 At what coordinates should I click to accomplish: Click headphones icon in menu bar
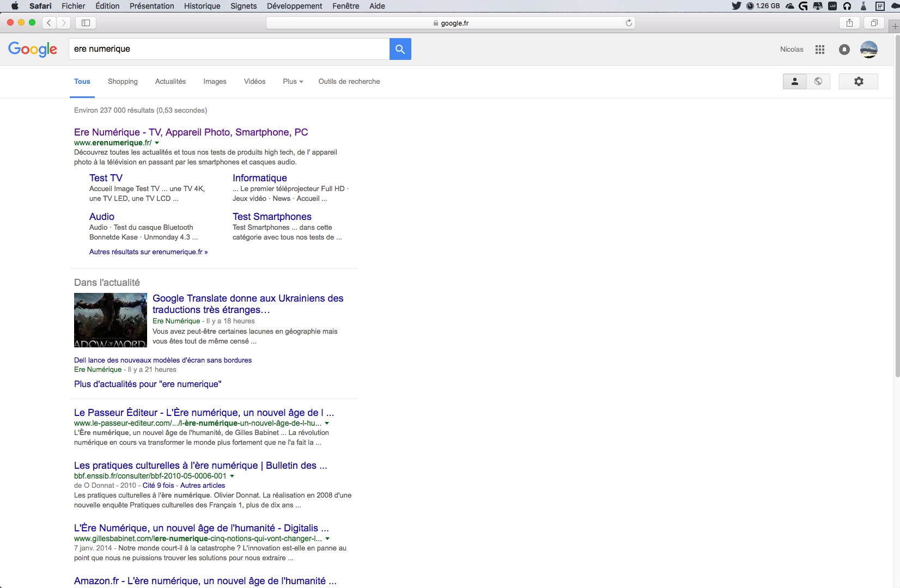click(847, 6)
